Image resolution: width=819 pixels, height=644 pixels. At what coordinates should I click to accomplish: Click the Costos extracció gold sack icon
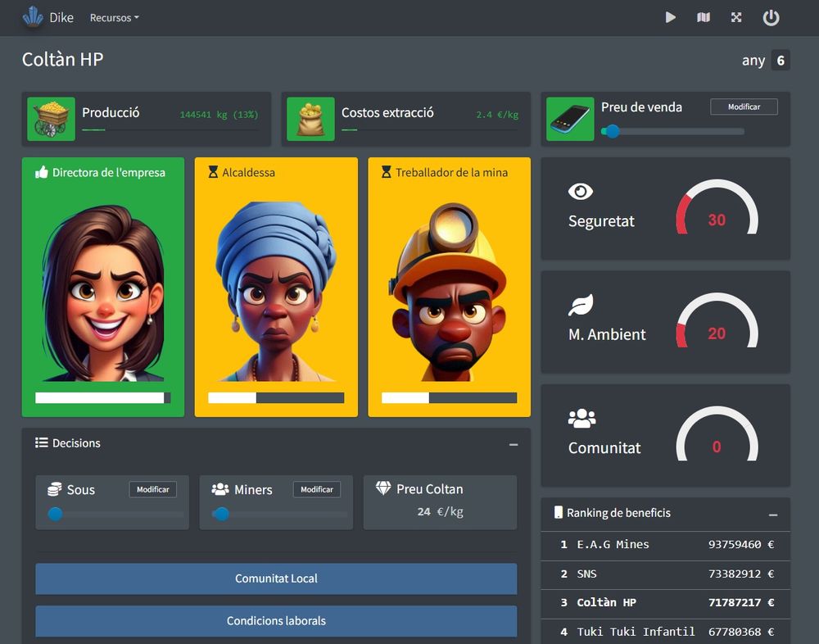pos(310,119)
